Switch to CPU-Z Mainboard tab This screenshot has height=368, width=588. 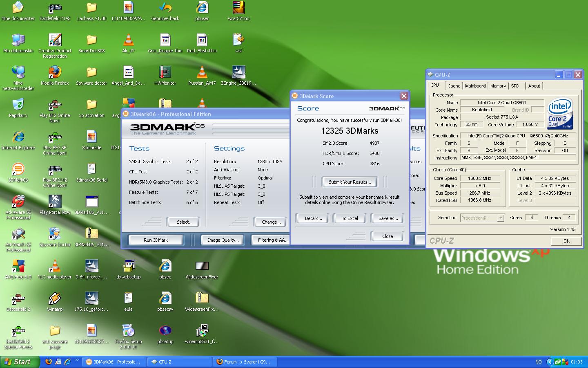coord(475,86)
